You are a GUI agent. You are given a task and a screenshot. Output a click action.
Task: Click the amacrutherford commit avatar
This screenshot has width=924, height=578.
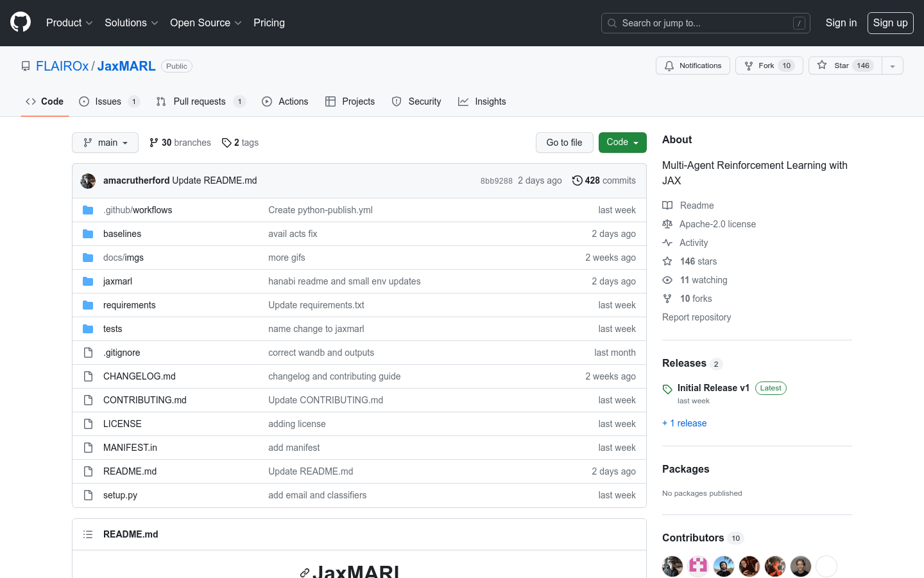[x=88, y=181]
